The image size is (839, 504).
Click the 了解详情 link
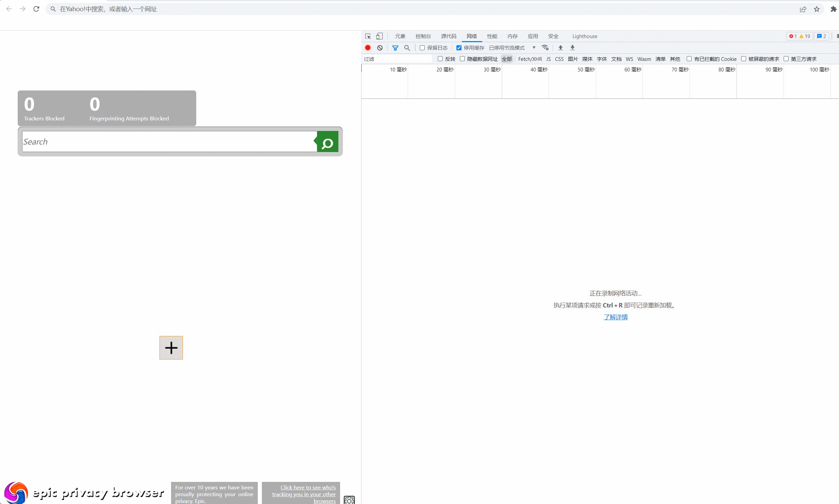pyautogui.click(x=615, y=317)
